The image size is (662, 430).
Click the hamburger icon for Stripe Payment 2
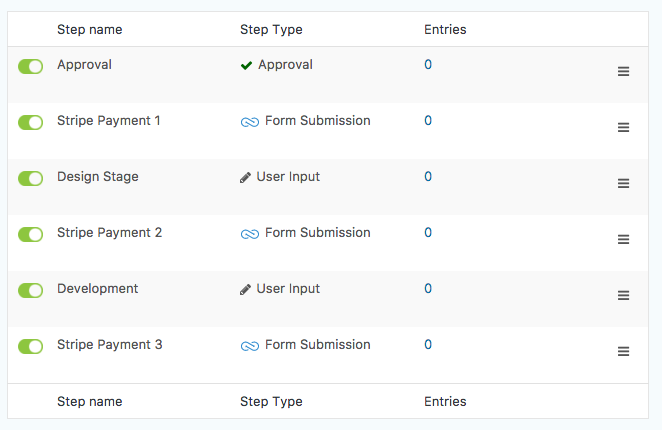point(623,239)
